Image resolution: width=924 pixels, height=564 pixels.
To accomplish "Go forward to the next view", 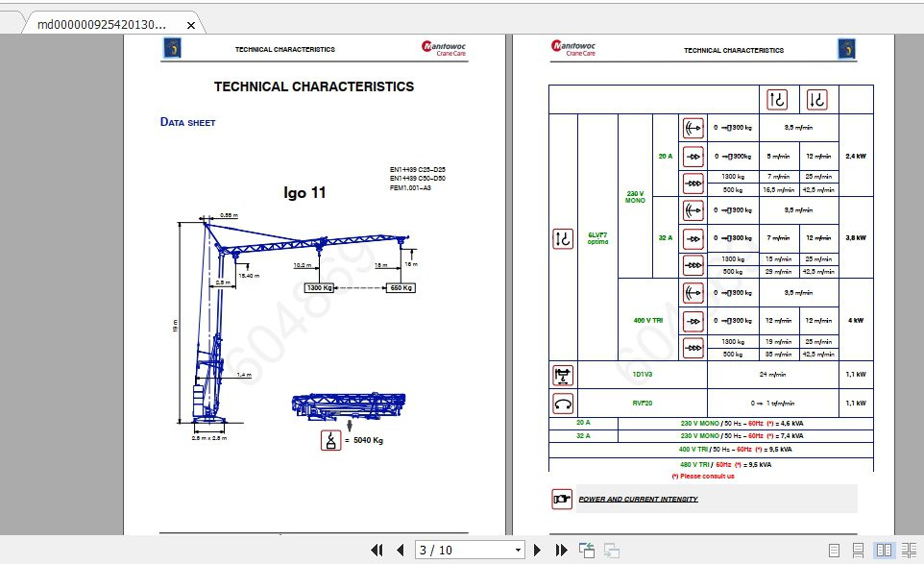I will pos(612,551).
